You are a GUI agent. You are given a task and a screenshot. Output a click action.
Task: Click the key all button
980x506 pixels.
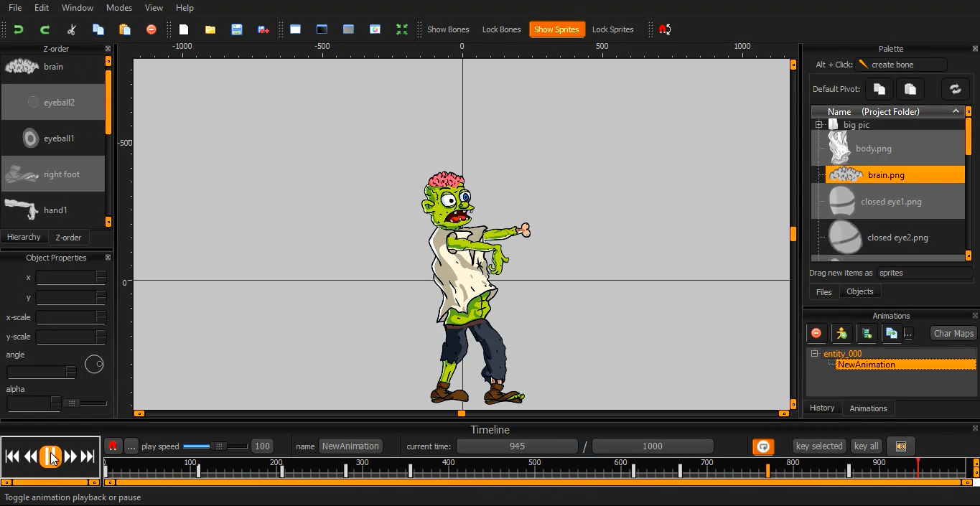866,446
